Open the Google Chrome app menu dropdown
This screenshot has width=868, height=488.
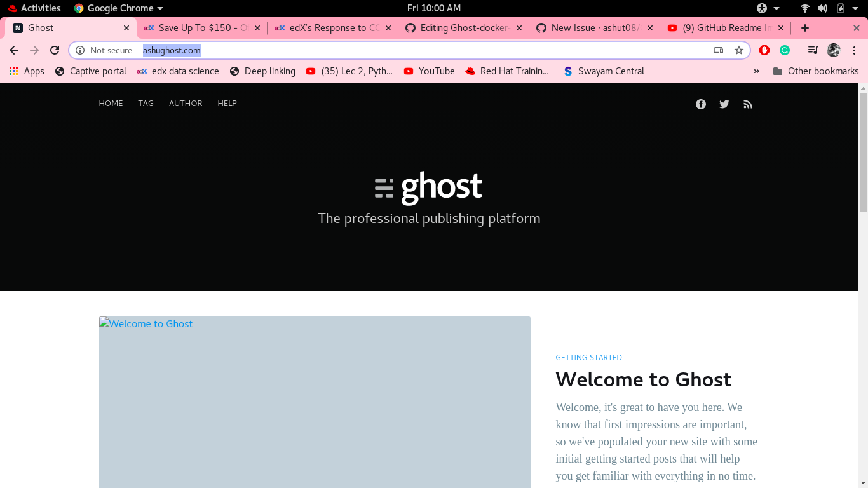119,8
